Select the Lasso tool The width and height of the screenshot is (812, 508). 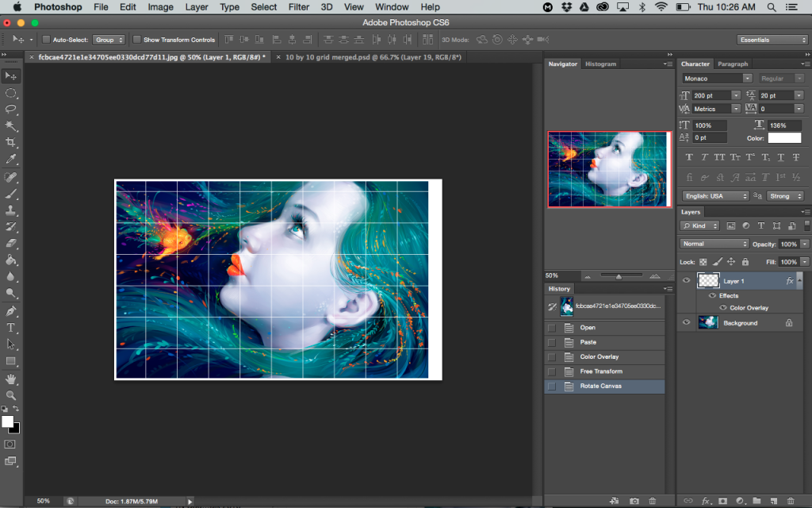10,110
